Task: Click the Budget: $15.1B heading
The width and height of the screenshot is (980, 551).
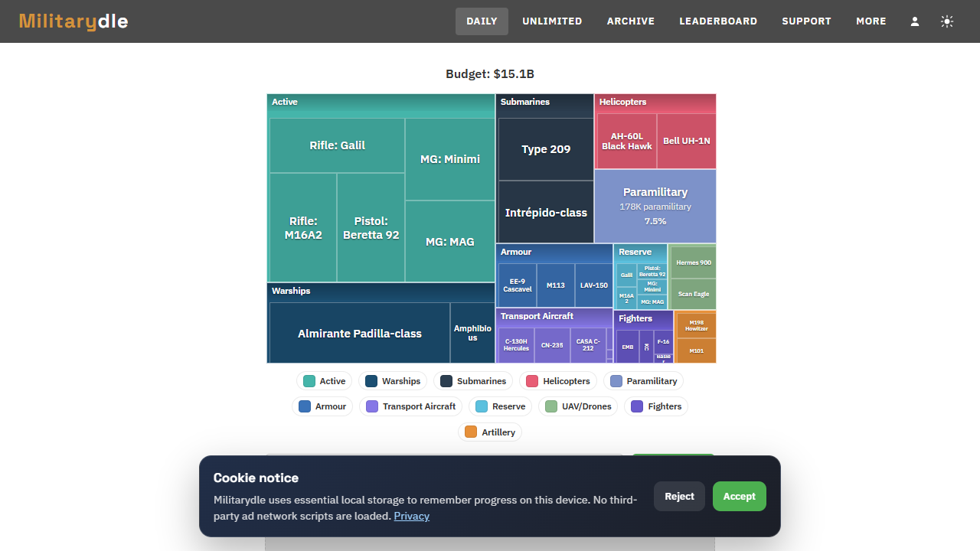Action: [x=490, y=74]
